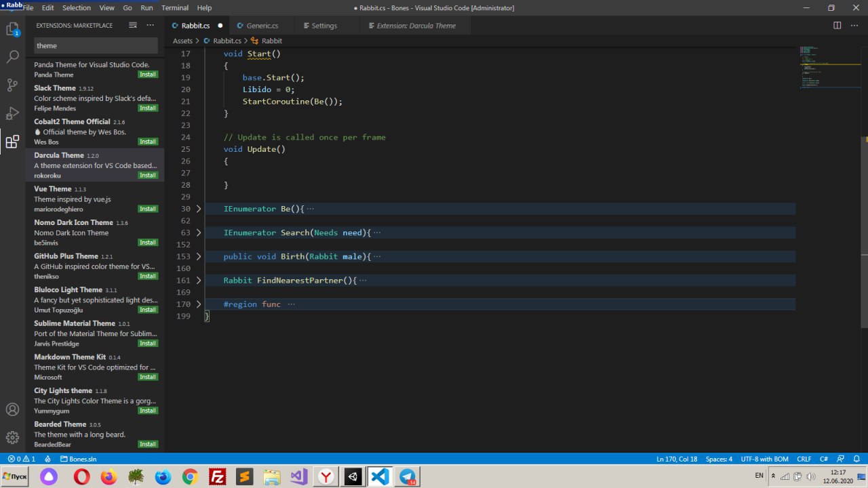The width and height of the screenshot is (868, 488).
Task: Launch Opera from the taskbar
Action: point(81,476)
